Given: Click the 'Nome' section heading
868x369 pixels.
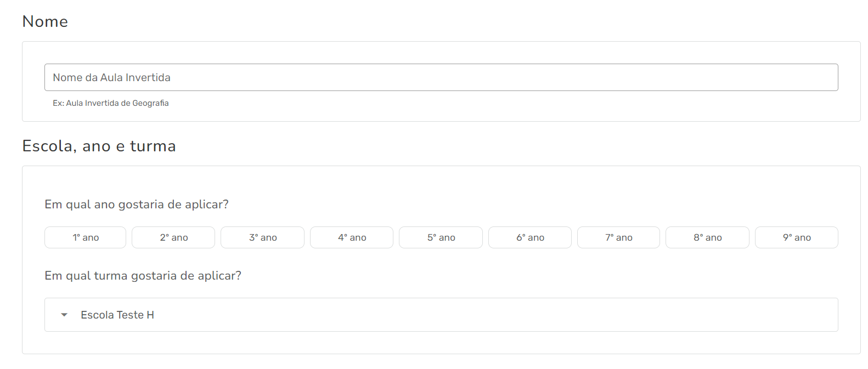Looking at the screenshot, I should point(45,21).
